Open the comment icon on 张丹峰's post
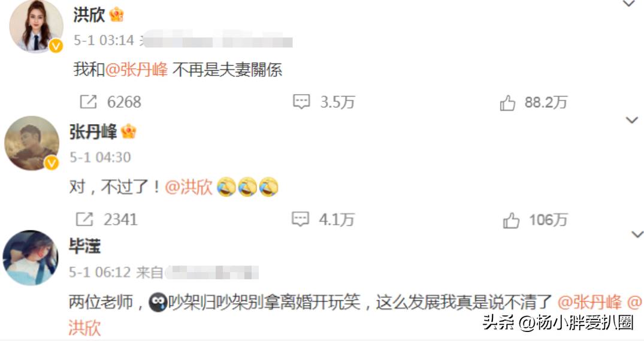Viewport: 644px width, 341px height. [x=300, y=219]
